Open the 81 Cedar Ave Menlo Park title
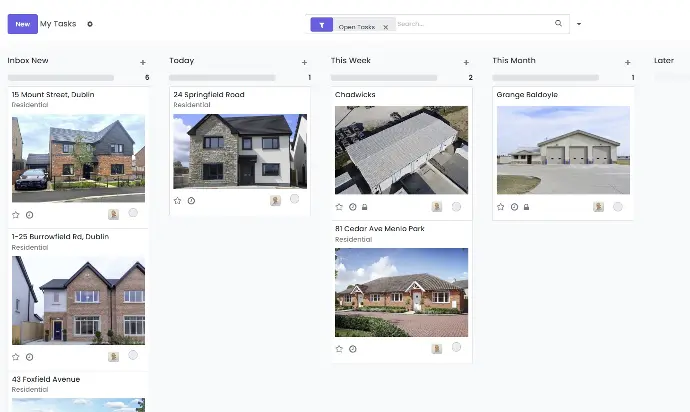This screenshot has height=412, width=690. tap(380, 228)
